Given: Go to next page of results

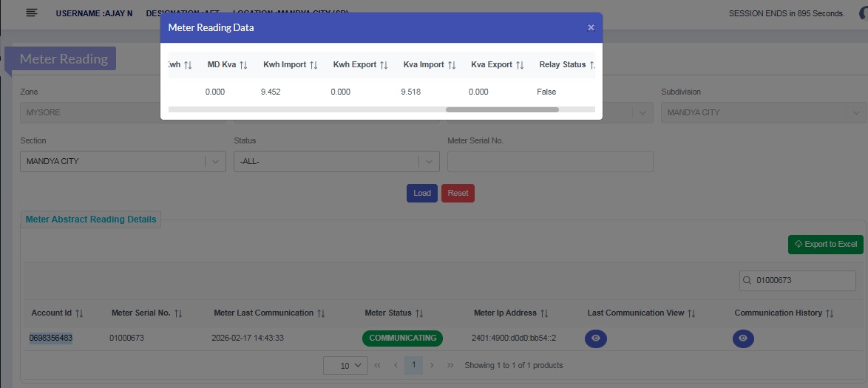Looking at the screenshot, I should click(432, 365).
